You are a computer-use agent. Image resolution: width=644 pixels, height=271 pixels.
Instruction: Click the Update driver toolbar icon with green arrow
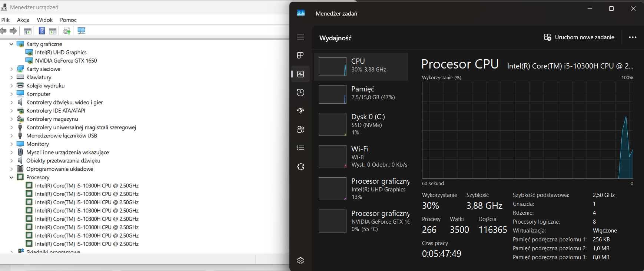(x=67, y=31)
